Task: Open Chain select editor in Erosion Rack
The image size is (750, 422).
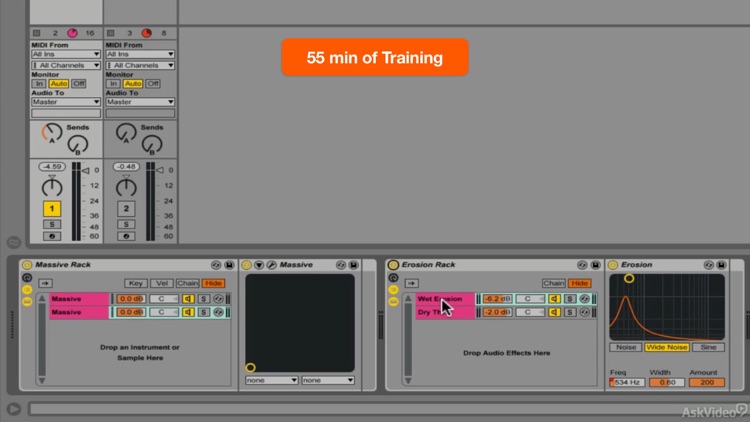Action: pyautogui.click(x=553, y=283)
